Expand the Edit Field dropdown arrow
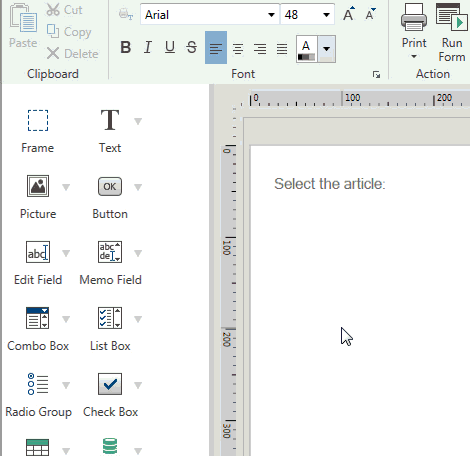The image size is (470, 456). [66, 253]
